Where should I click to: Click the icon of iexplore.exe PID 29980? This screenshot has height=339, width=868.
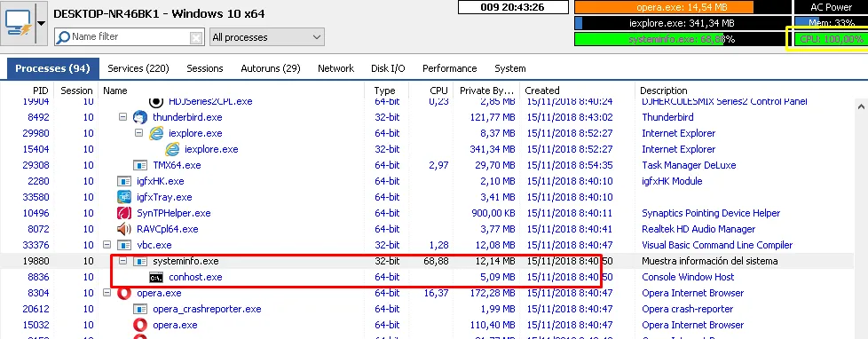pyautogui.click(x=156, y=133)
